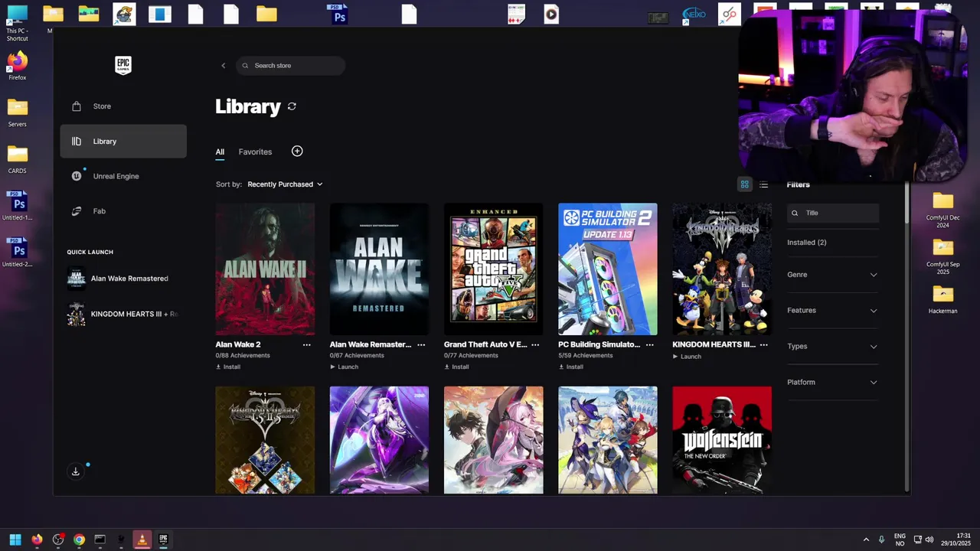Toggle the Installed (2) filter
Image resolution: width=980 pixels, height=551 pixels.
point(806,243)
